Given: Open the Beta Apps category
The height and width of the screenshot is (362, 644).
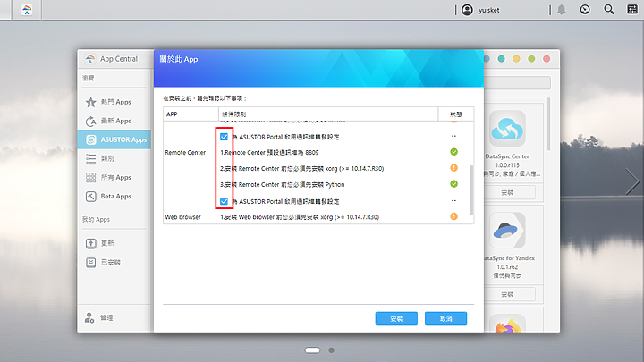Looking at the screenshot, I should pyautogui.click(x=114, y=196).
